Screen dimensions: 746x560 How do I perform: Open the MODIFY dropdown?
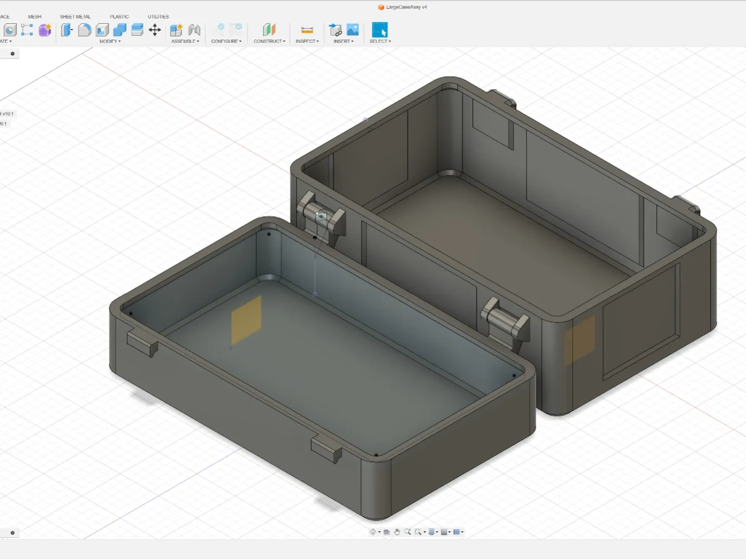(x=110, y=41)
